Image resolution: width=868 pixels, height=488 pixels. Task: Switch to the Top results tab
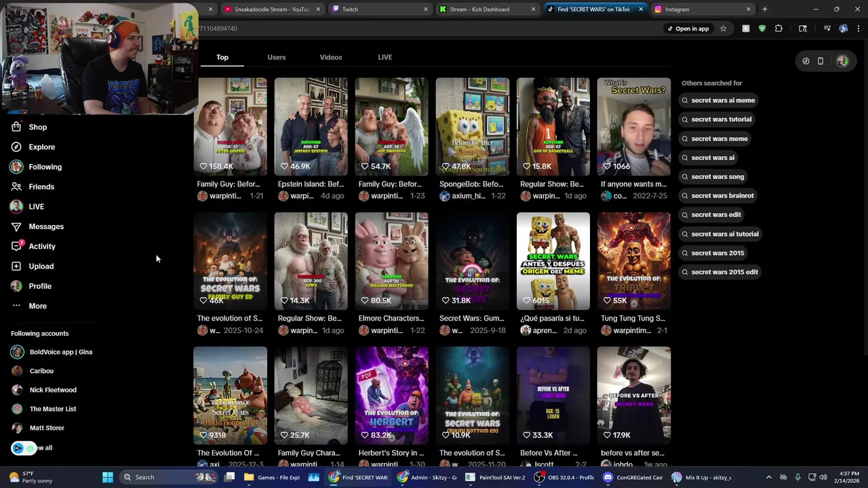[x=222, y=57]
